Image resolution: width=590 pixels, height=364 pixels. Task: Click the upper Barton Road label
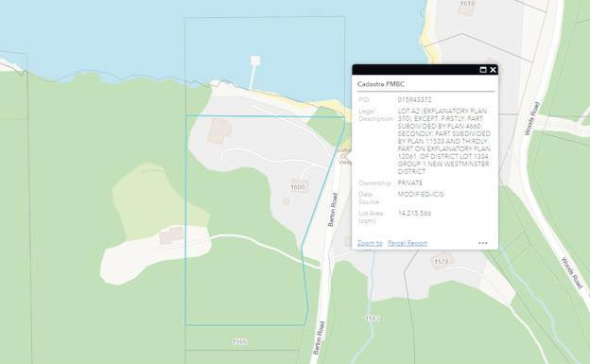333,210
